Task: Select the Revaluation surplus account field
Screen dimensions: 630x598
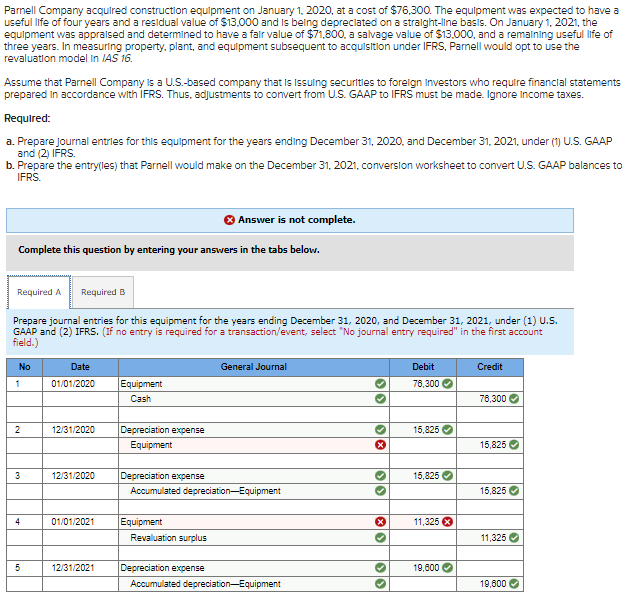Action: [254, 538]
